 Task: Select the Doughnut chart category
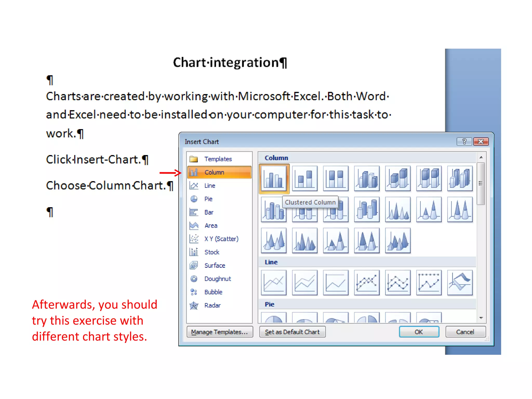pyautogui.click(x=217, y=279)
